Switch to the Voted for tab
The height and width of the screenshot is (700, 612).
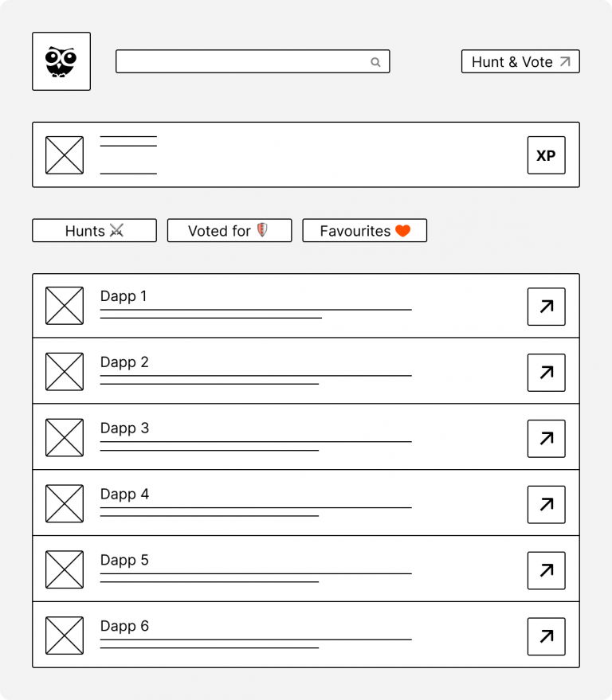point(229,230)
